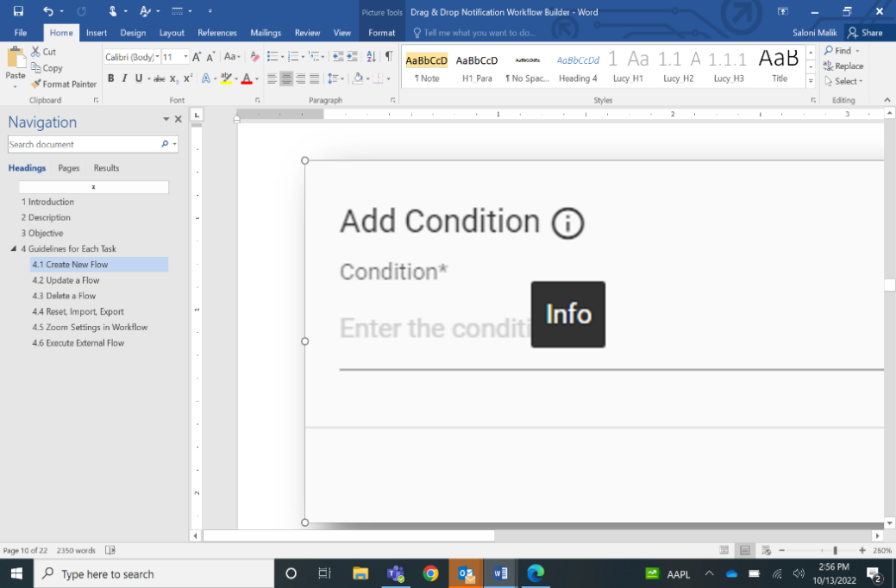Center-align the paragraph

286,78
